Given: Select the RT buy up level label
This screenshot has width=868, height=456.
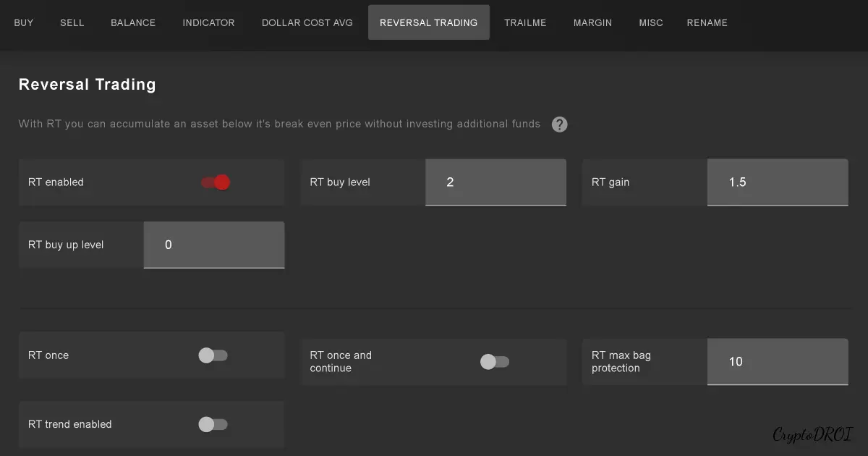Looking at the screenshot, I should tap(66, 245).
